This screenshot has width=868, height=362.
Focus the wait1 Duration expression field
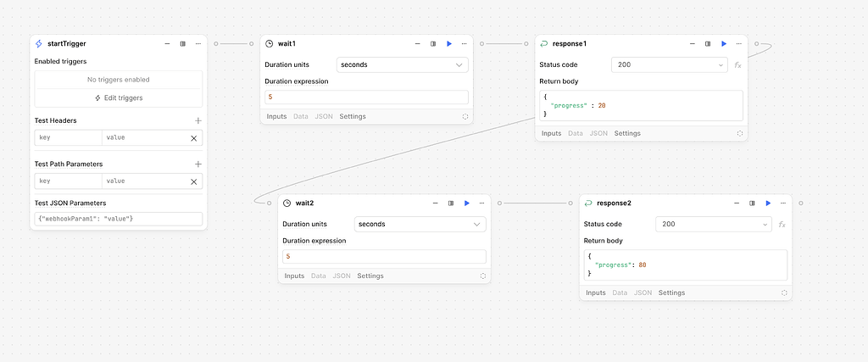(x=366, y=97)
